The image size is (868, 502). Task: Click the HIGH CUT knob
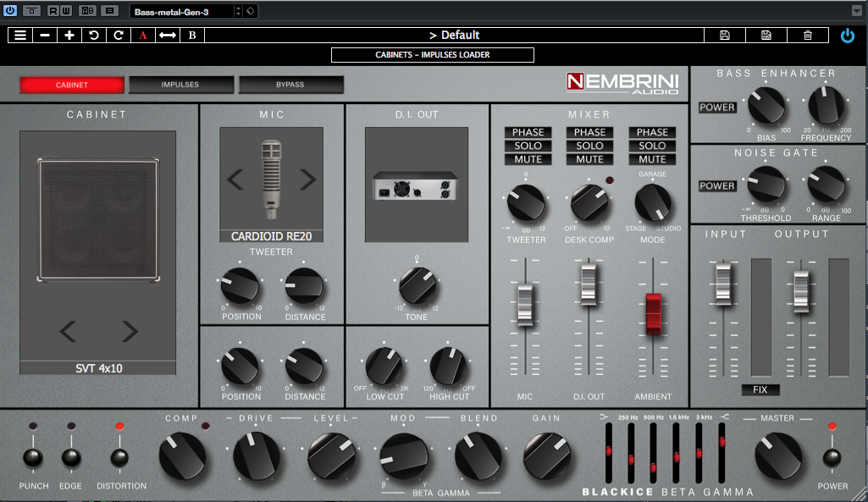[448, 367]
